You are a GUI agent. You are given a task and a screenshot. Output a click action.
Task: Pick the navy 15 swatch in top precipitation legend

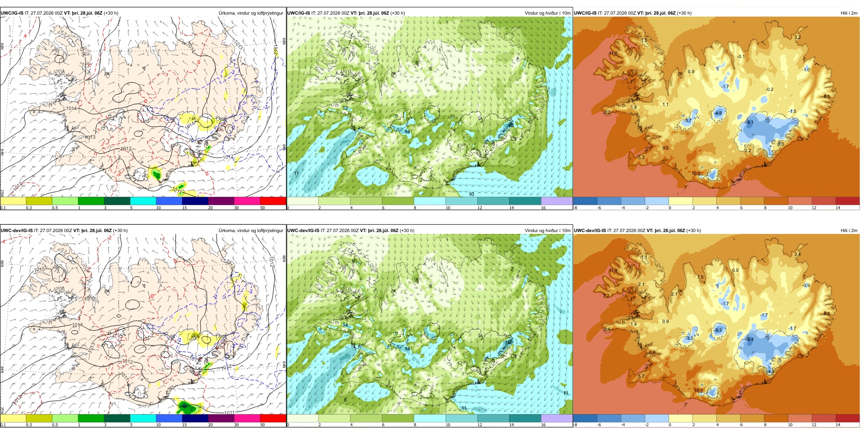point(195,201)
